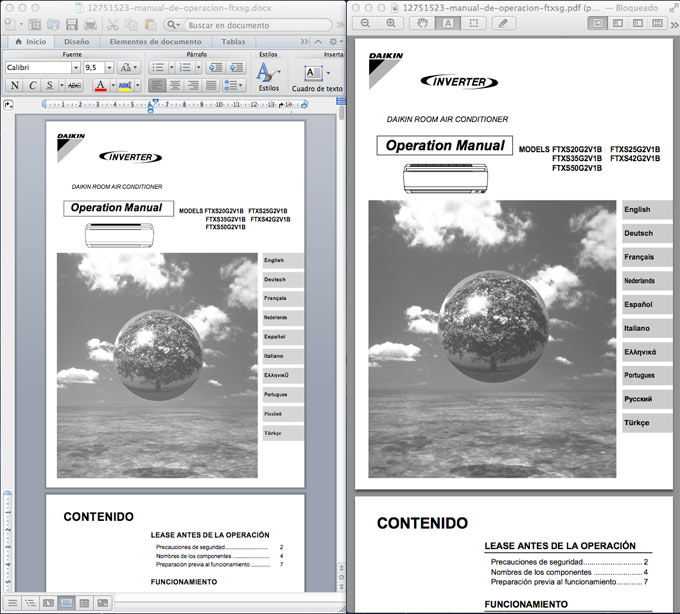680x614 pixels.
Task: Open the bullet style dropdown arrow
Action: coord(172,68)
